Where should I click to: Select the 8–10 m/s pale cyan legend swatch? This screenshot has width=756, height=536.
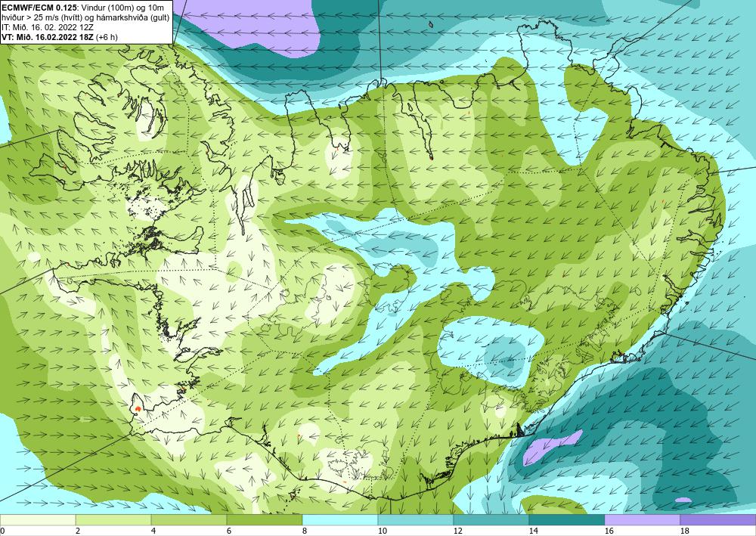tap(340, 519)
